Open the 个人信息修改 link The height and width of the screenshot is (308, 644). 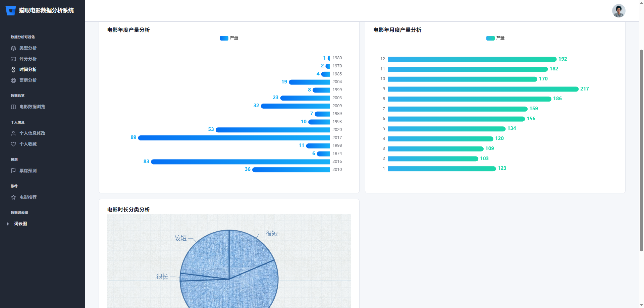pyautogui.click(x=32, y=133)
